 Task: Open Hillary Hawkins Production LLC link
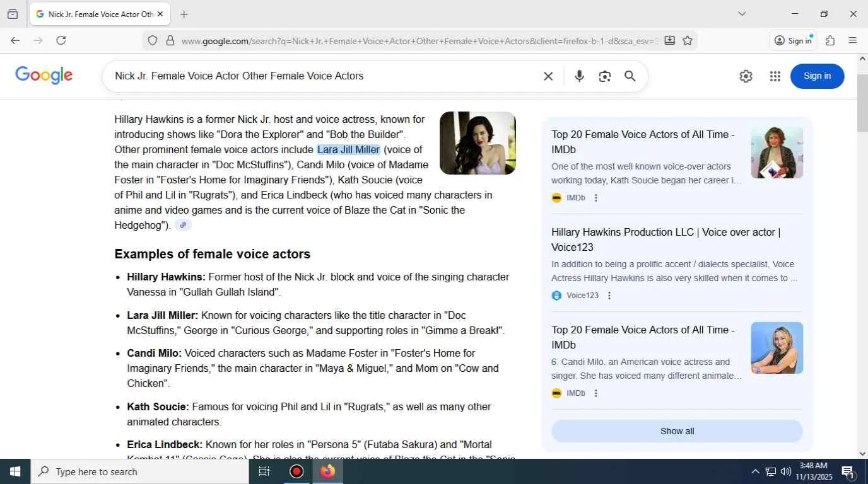point(666,239)
